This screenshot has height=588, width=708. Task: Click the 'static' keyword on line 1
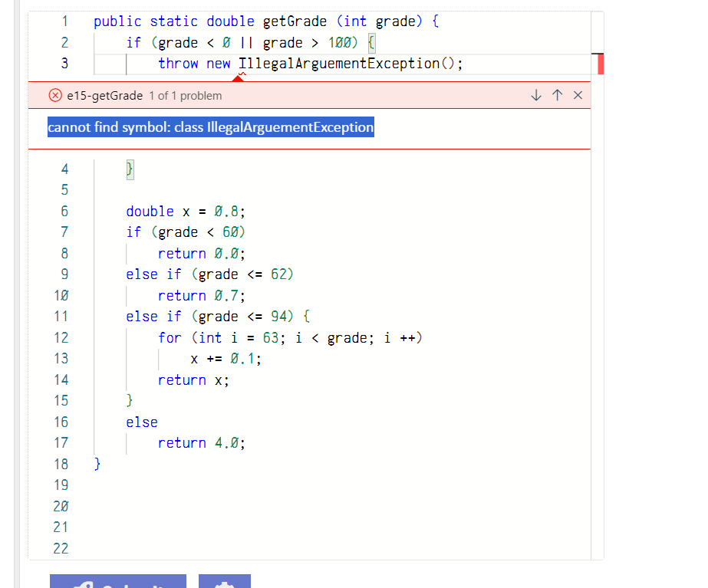pyautogui.click(x=174, y=21)
